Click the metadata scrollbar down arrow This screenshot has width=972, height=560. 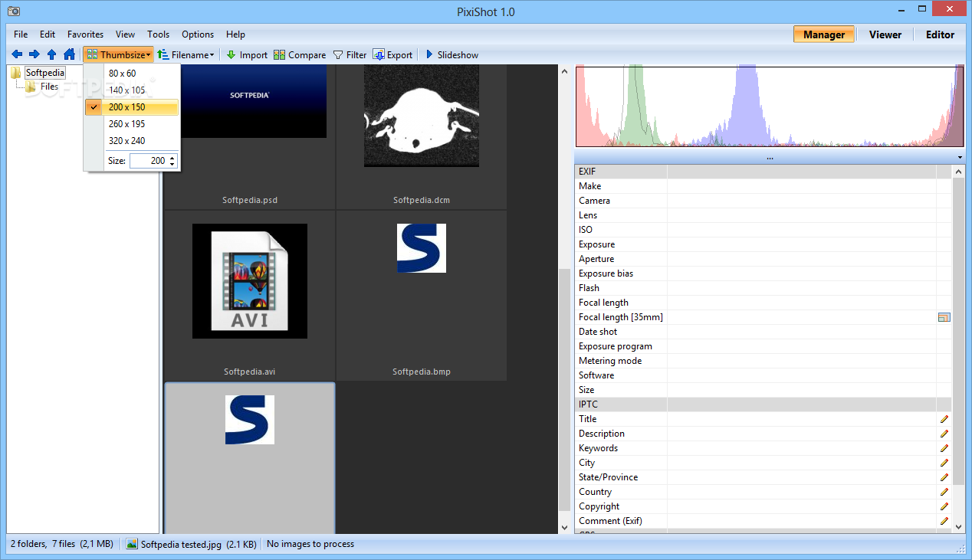point(958,526)
